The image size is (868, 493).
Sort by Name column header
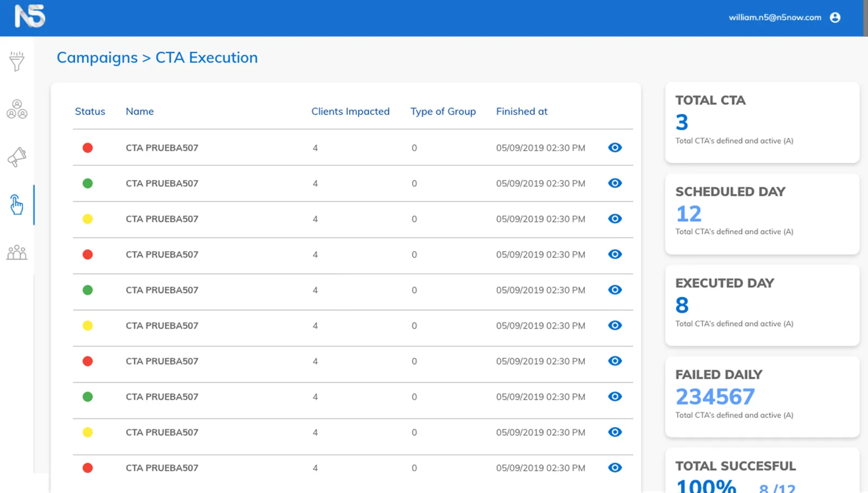[x=140, y=111]
